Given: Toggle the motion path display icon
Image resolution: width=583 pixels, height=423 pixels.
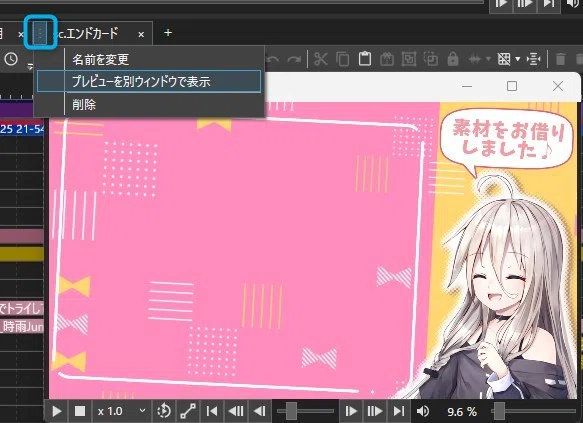Looking at the screenshot, I should pos(188,411).
